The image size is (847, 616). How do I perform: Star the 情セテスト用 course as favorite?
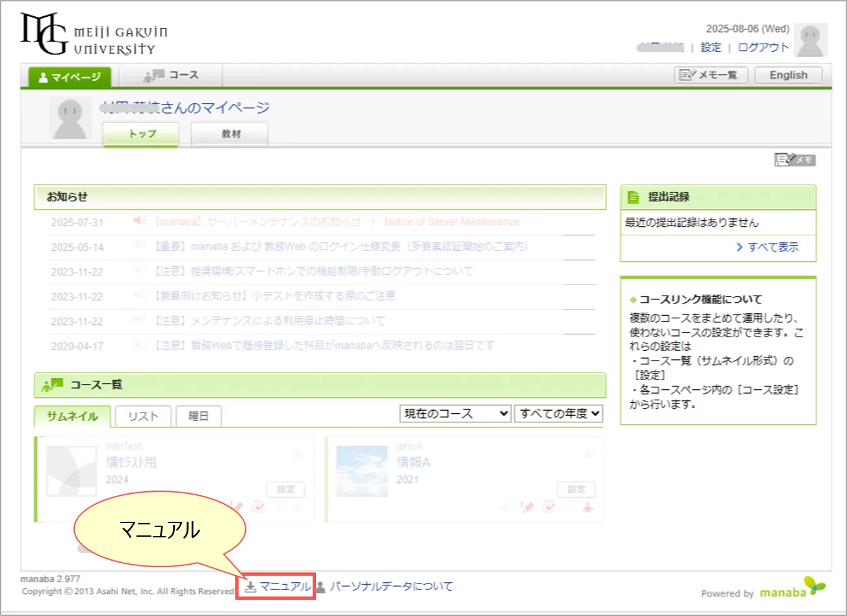coord(299,453)
